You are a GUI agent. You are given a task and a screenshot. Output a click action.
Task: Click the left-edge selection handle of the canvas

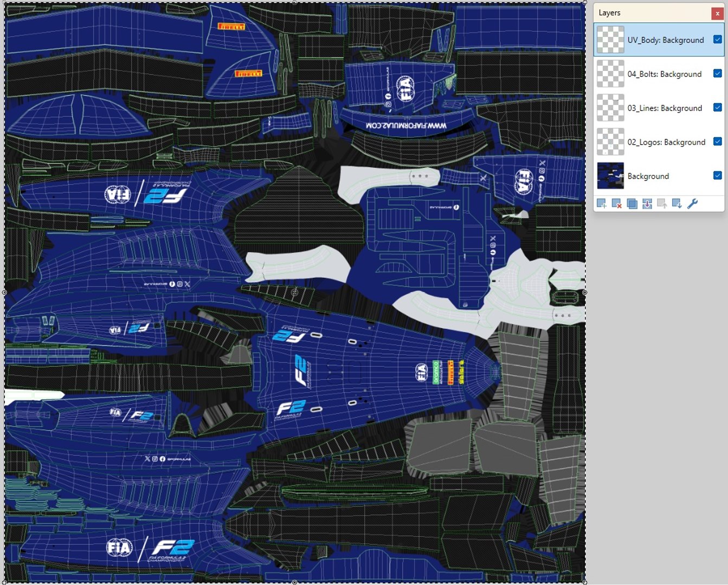(x=5, y=292)
